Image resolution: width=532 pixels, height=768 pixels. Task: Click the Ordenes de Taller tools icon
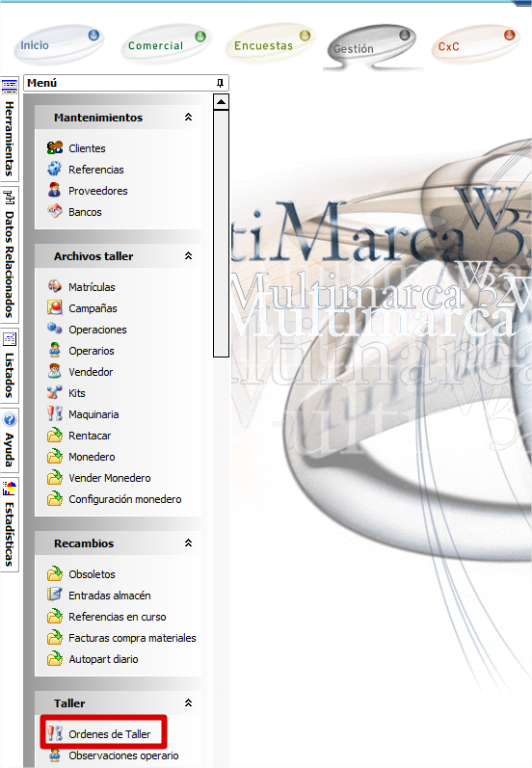pyautogui.click(x=55, y=733)
